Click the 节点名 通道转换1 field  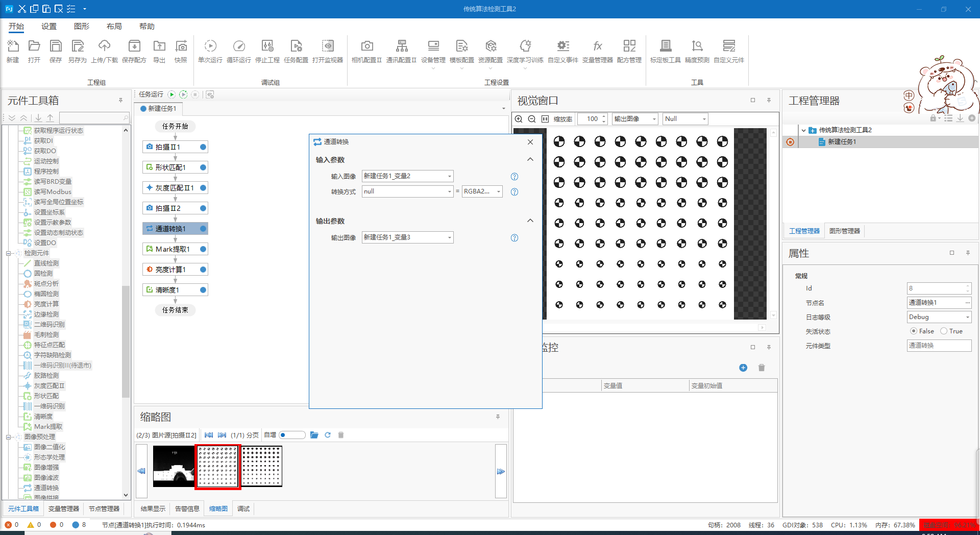pyautogui.click(x=939, y=303)
